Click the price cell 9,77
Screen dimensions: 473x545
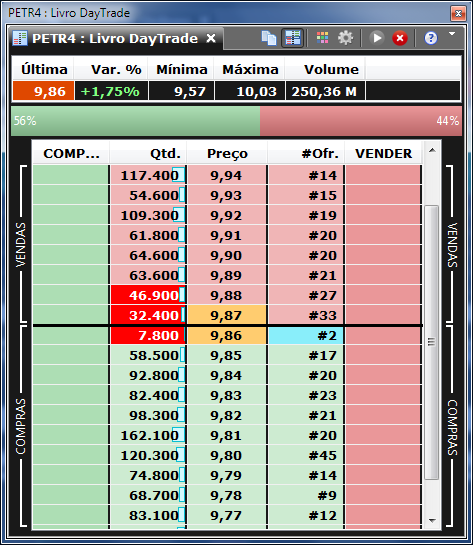(x=227, y=515)
